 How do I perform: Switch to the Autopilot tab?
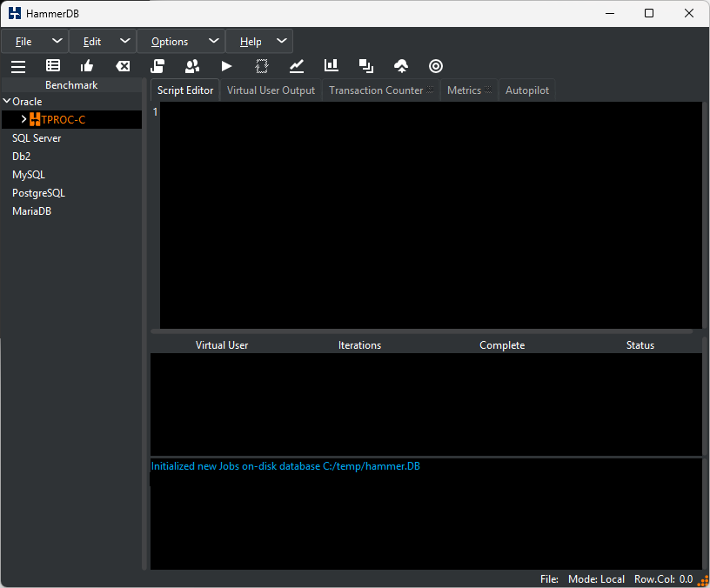coord(527,90)
